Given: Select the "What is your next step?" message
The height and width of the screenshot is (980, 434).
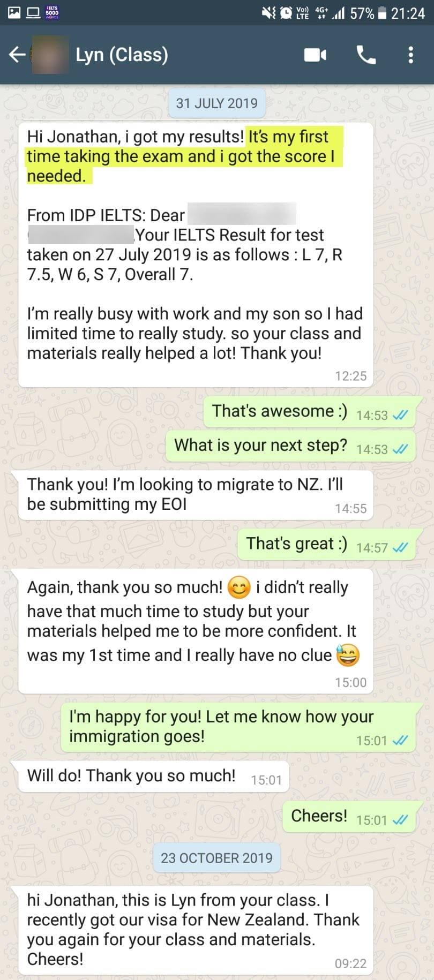Looking at the screenshot, I should tap(290, 446).
